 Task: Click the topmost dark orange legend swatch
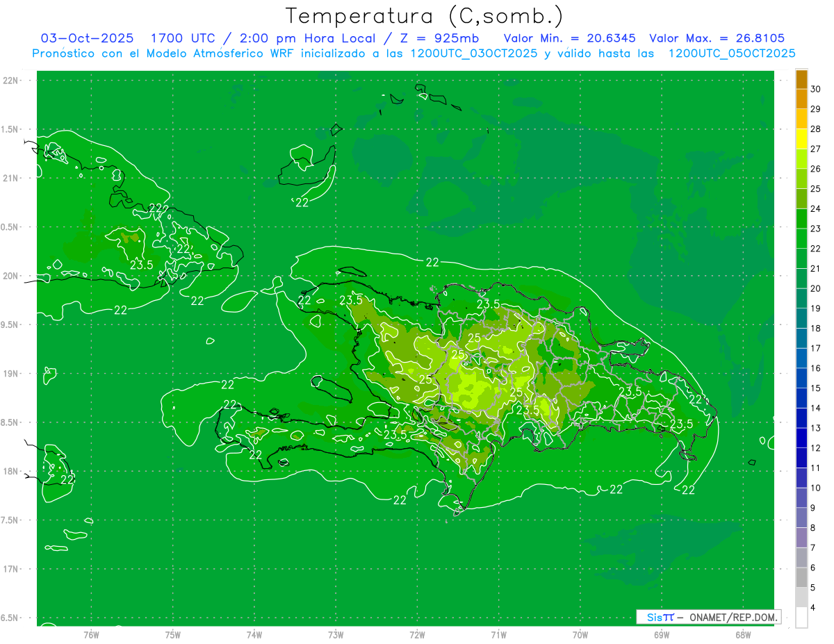pyautogui.click(x=801, y=79)
